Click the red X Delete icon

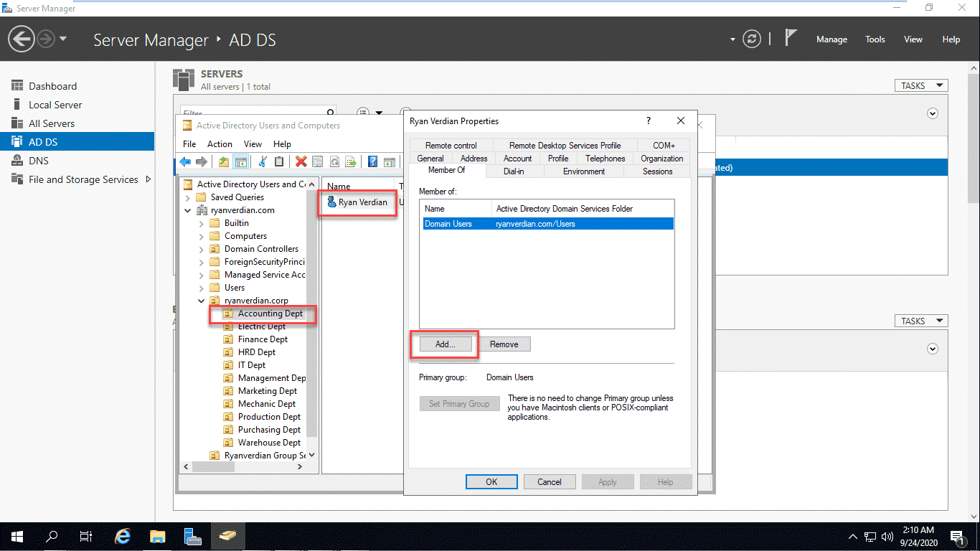tap(301, 162)
